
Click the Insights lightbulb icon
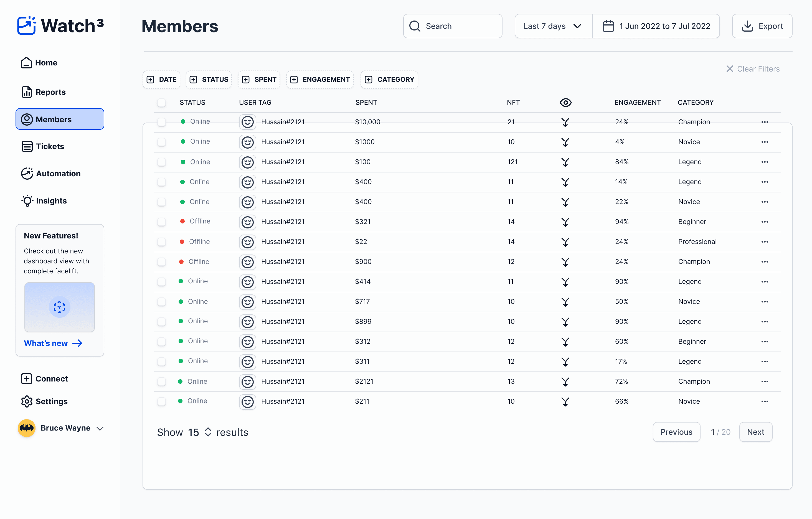click(27, 201)
